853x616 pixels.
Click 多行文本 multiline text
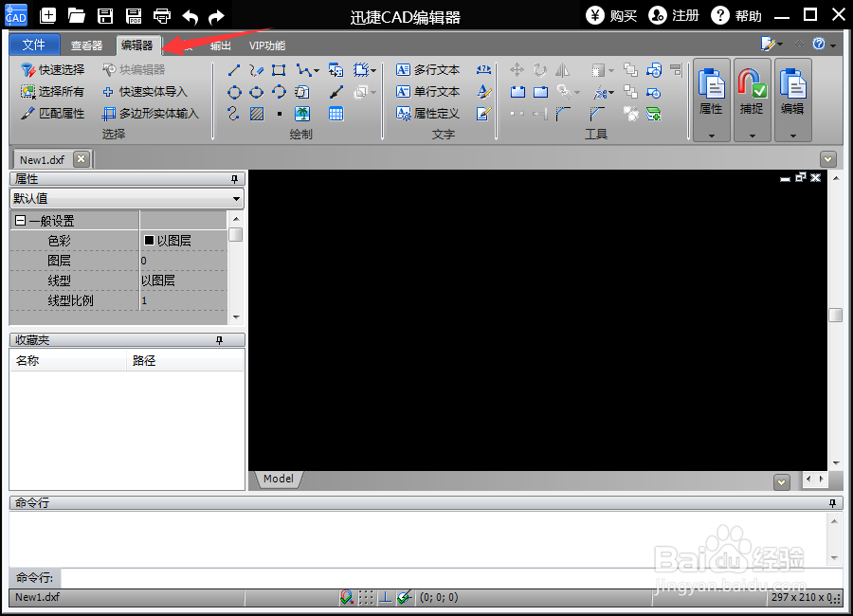[428, 69]
